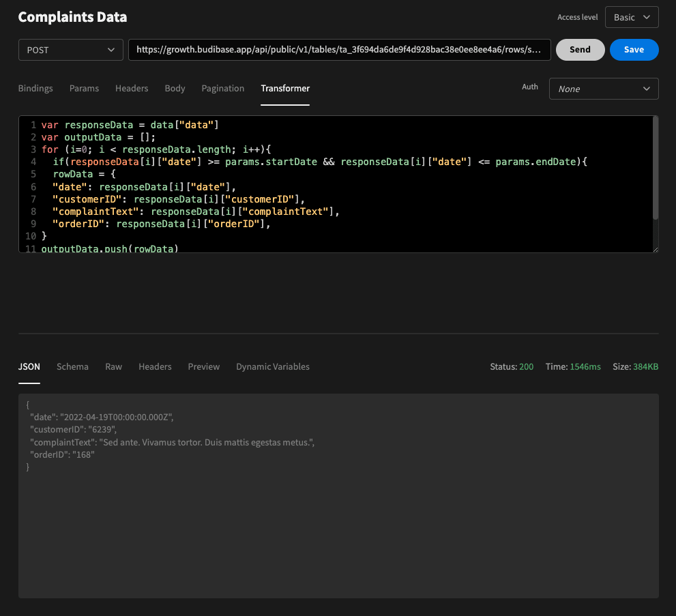Open the Body tab
676x616 pixels.
tap(175, 89)
